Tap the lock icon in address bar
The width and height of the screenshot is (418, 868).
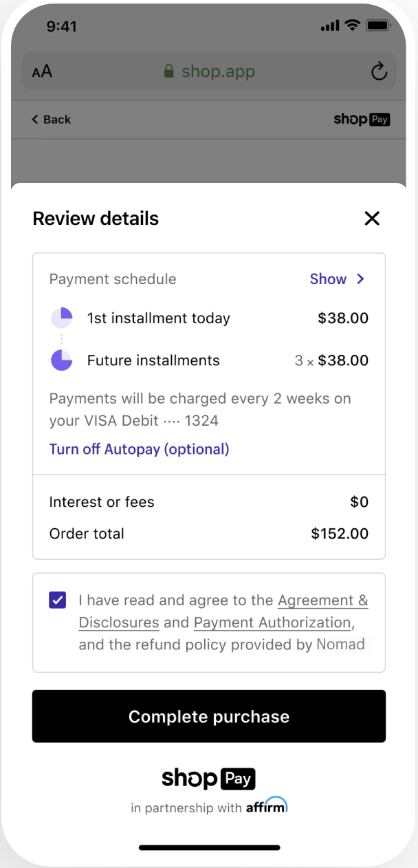click(168, 72)
